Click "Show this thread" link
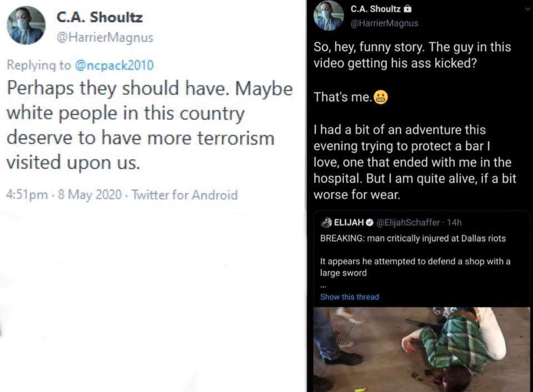This screenshot has width=533, height=392. pyautogui.click(x=349, y=297)
